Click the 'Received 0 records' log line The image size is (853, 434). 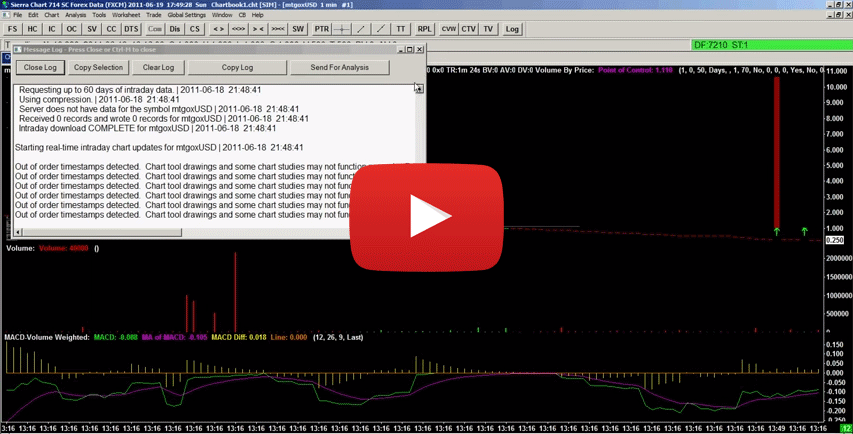point(164,119)
